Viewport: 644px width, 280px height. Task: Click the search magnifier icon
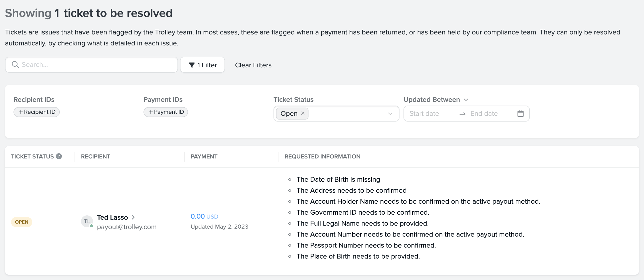click(x=15, y=65)
